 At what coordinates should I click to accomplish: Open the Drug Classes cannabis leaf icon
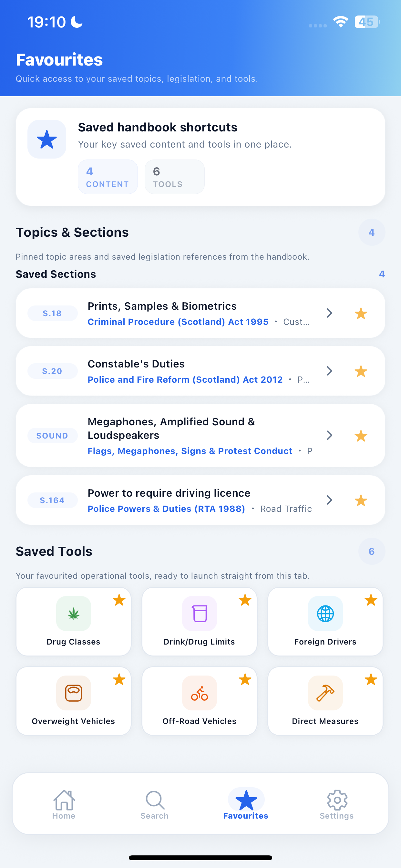tap(74, 613)
